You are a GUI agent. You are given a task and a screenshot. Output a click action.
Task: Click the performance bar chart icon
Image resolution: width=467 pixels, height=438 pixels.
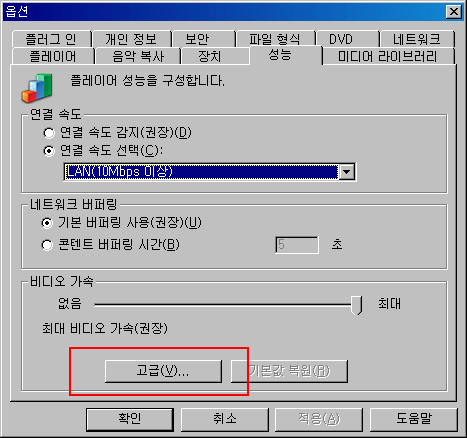click(37, 88)
